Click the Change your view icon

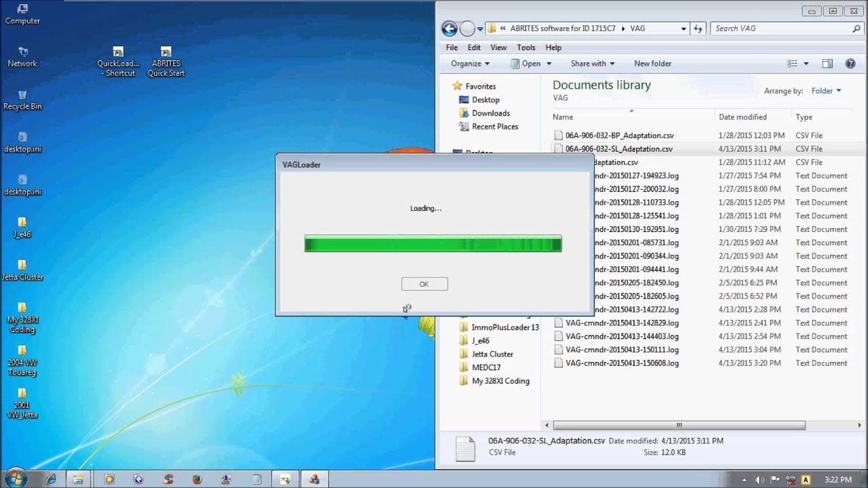tap(792, 64)
